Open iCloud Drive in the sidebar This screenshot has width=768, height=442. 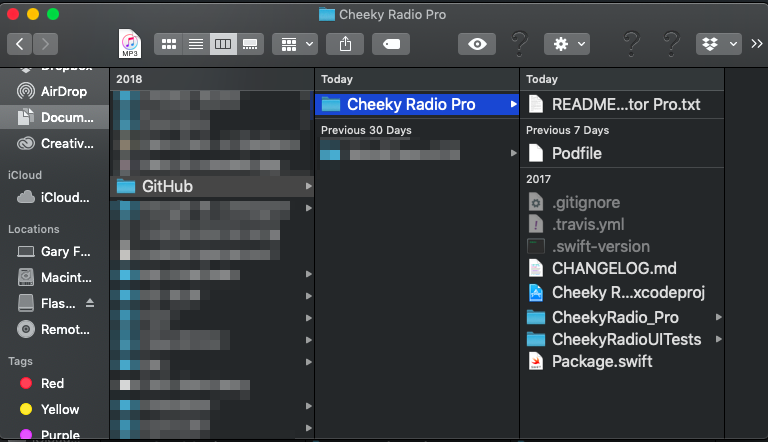pyautogui.click(x=64, y=197)
